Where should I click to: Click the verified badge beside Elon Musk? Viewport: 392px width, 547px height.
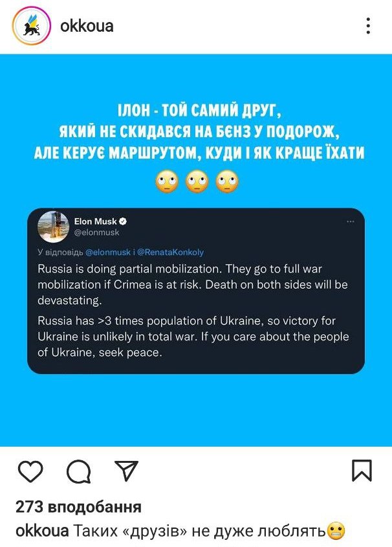coord(123,221)
